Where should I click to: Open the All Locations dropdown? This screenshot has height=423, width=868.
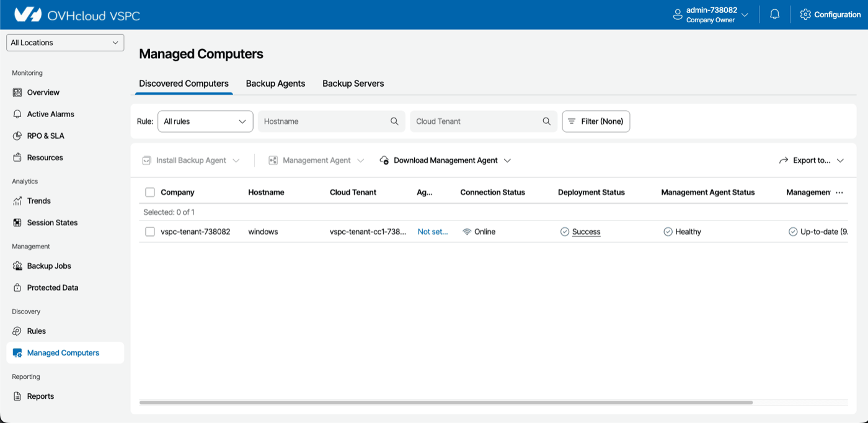pos(65,43)
